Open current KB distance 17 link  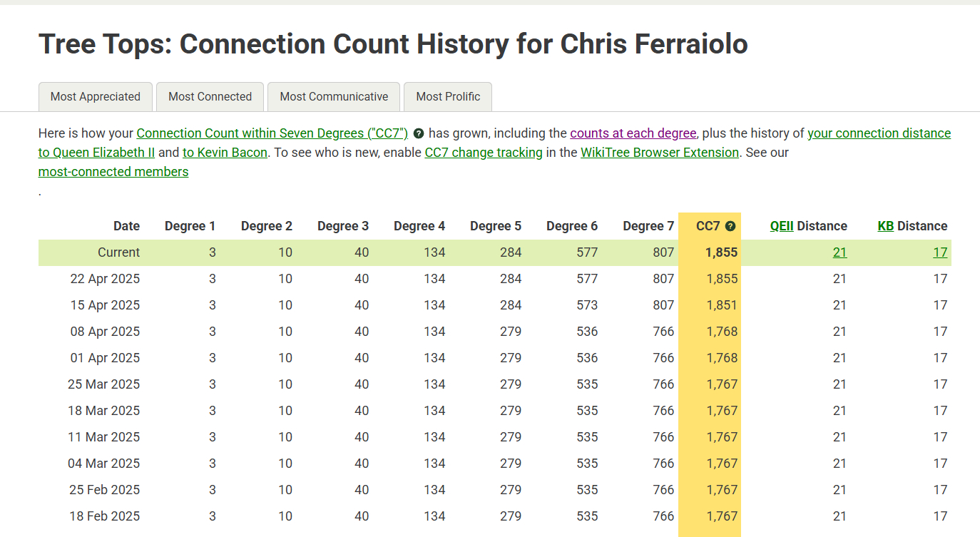(940, 252)
